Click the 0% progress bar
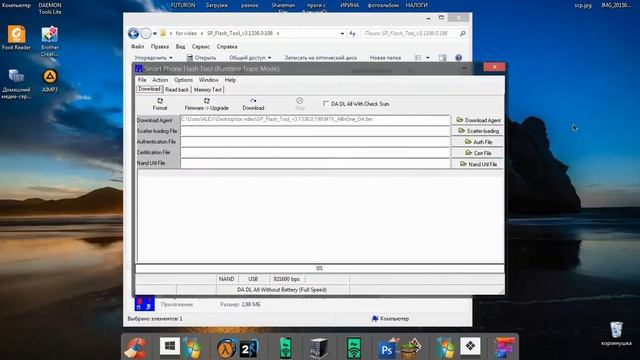 pos(320,268)
